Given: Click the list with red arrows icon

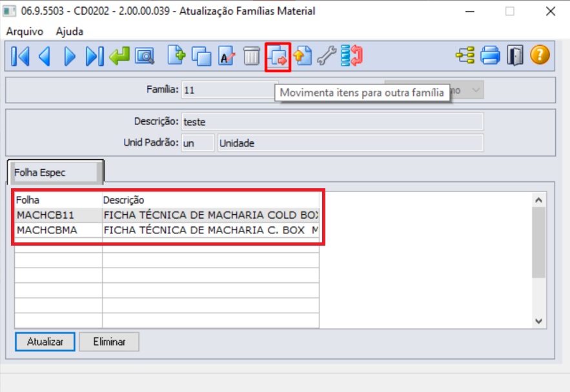Looking at the screenshot, I should point(352,55).
